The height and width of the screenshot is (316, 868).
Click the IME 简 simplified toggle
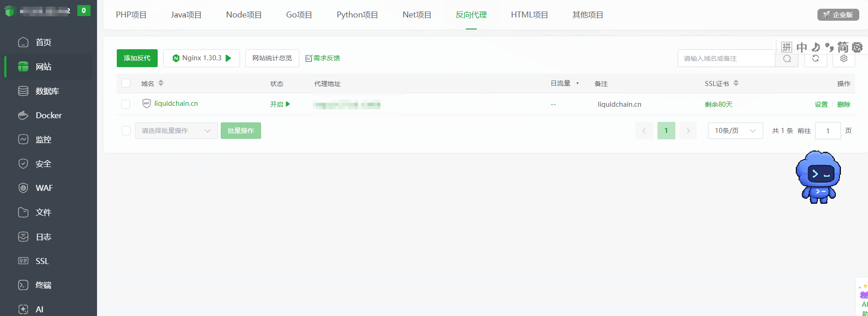tap(843, 47)
